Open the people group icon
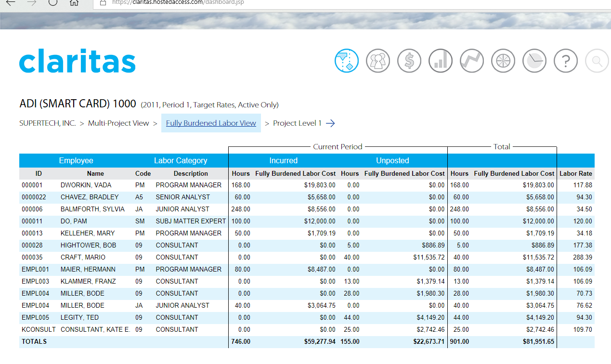611x364 pixels. click(378, 61)
